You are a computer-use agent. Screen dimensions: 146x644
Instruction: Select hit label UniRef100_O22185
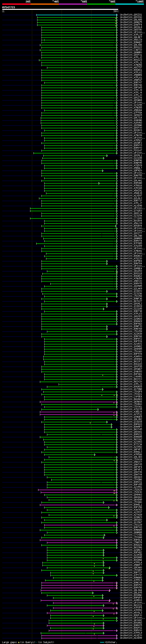[x=131, y=309]
